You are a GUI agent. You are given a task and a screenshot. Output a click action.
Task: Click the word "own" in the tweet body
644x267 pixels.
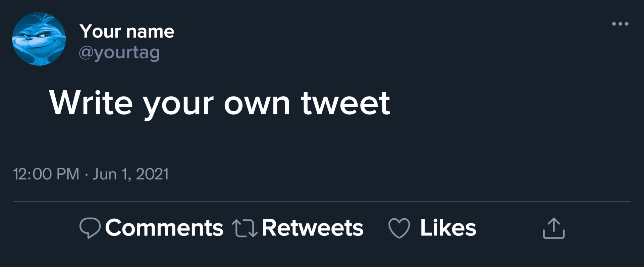257,104
